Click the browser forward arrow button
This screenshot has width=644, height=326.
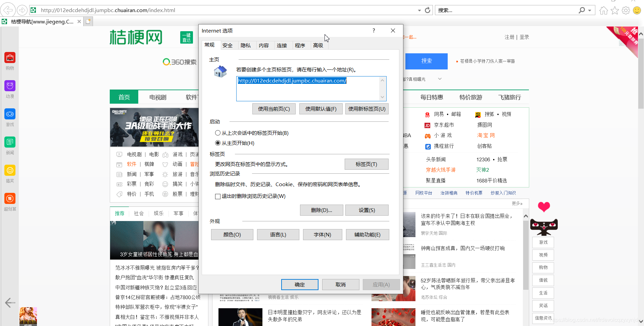point(22,10)
